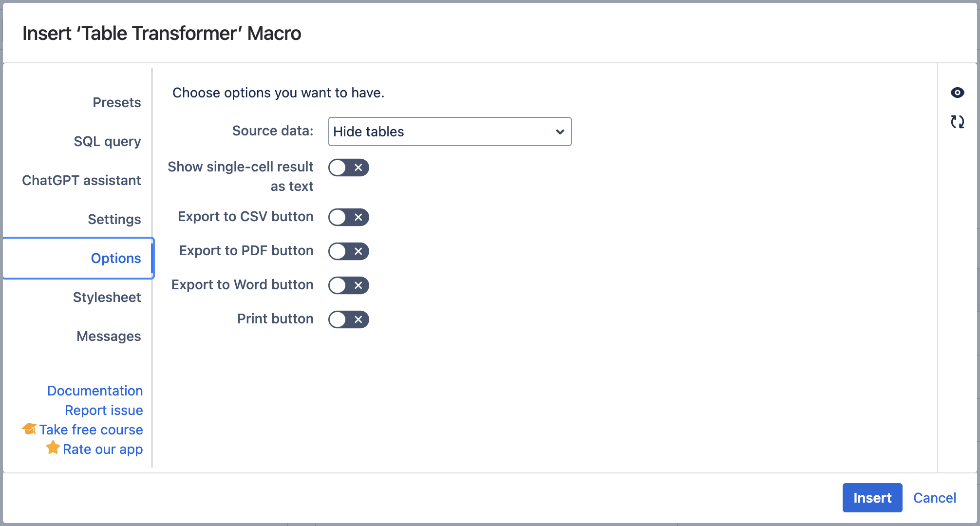Click the graduation cap icon

point(29,429)
